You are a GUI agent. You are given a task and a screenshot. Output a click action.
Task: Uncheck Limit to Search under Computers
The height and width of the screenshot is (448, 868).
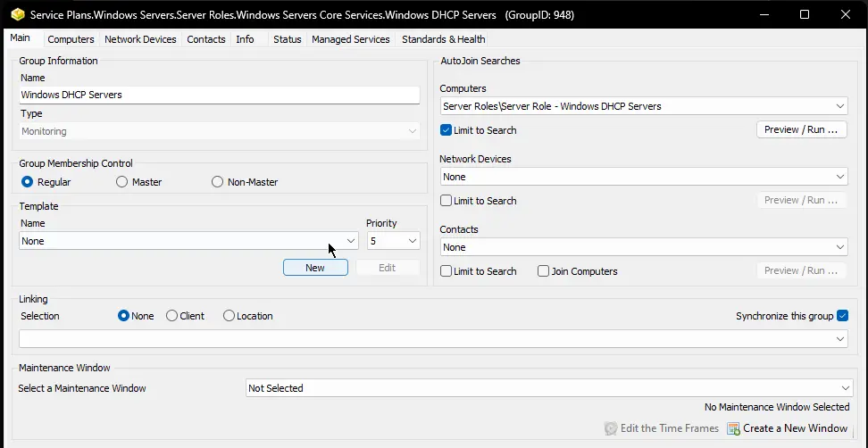tap(447, 130)
